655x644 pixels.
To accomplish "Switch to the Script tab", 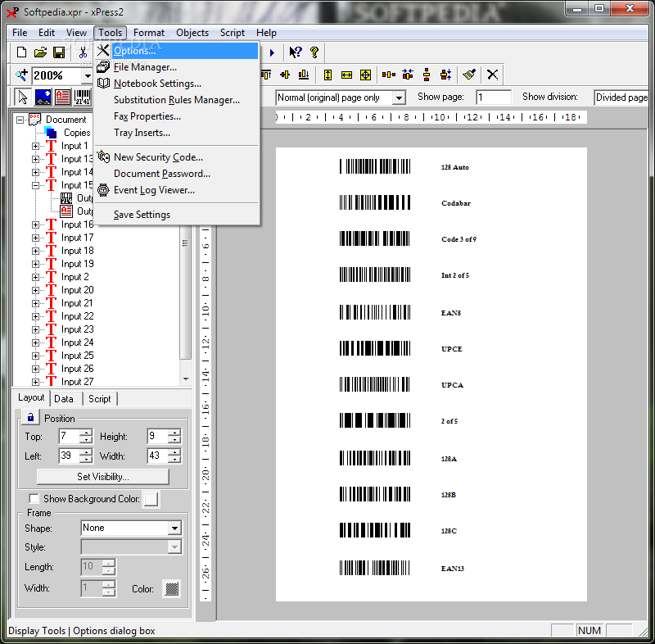I will [x=100, y=399].
